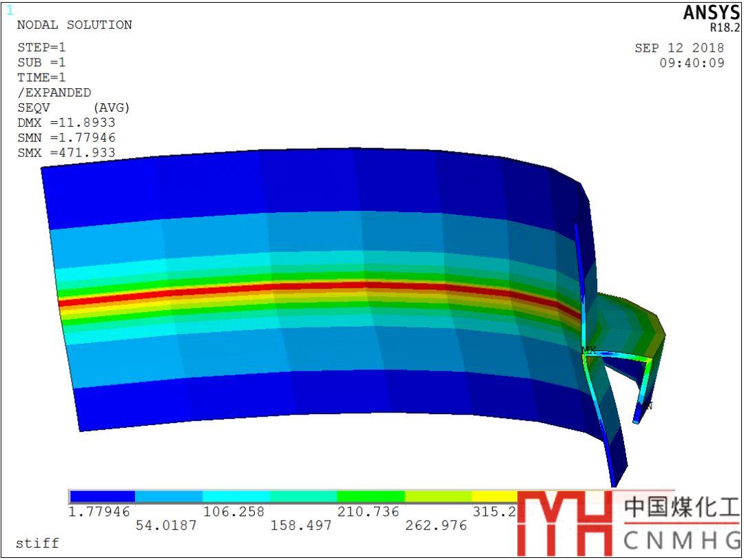The width and height of the screenshot is (744, 560).
Task: Click the SMX =471.933 value
Action: click(66, 153)
